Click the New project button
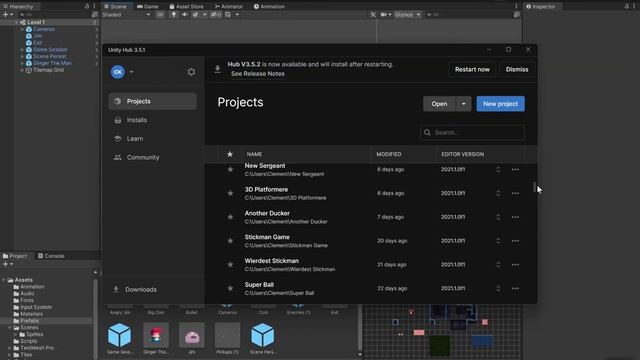The image size is (640, 360). (500, 104)
